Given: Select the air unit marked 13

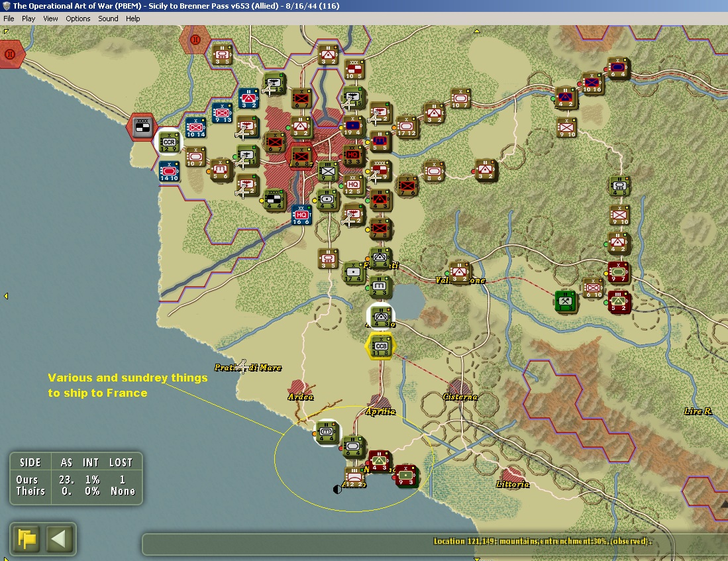Looking at the screenshot, I should tap(274, 83).
